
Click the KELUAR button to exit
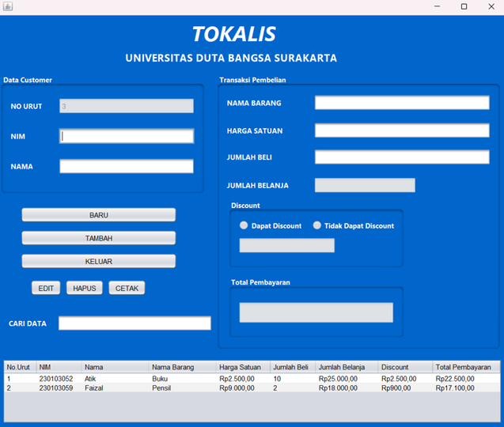point(99,261)
